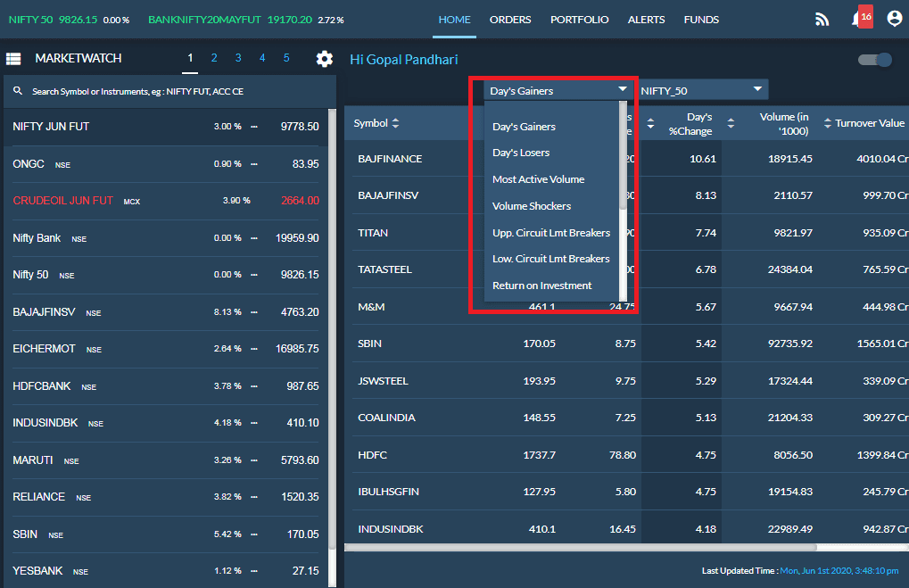Select CRUDEOIL JUN FUT row
This screenshot has height=588, width=909.
(x=166, y=201)
